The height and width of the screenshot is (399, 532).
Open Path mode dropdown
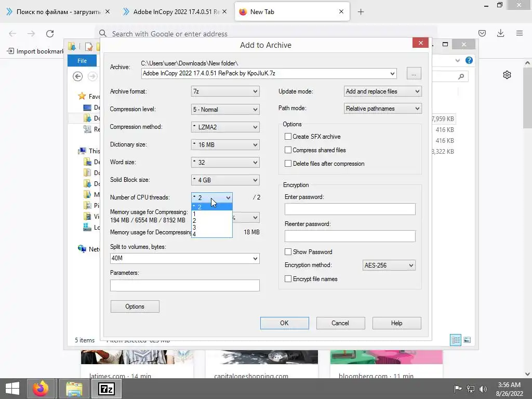(383, 109)
